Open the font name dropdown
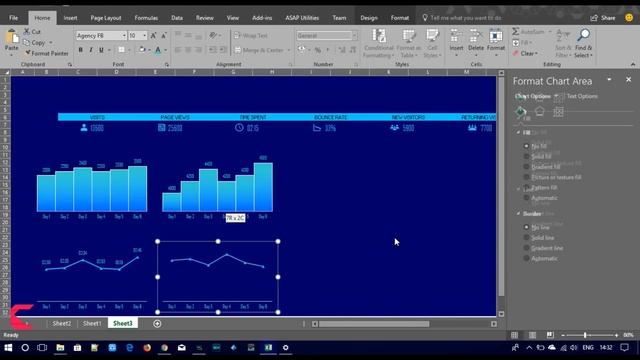 pyautogui.click(x=124, y=36)
